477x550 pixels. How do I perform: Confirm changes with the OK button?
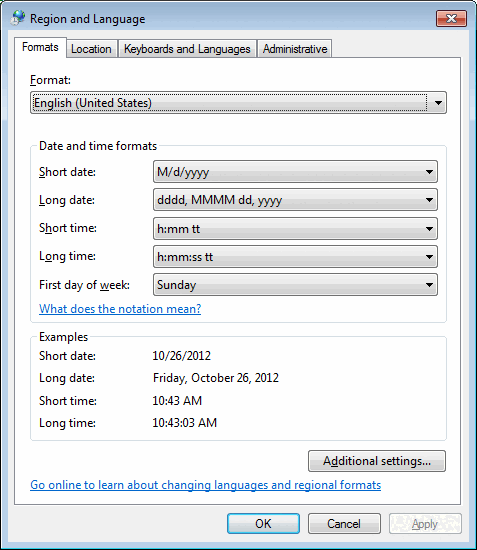[263, 524]
